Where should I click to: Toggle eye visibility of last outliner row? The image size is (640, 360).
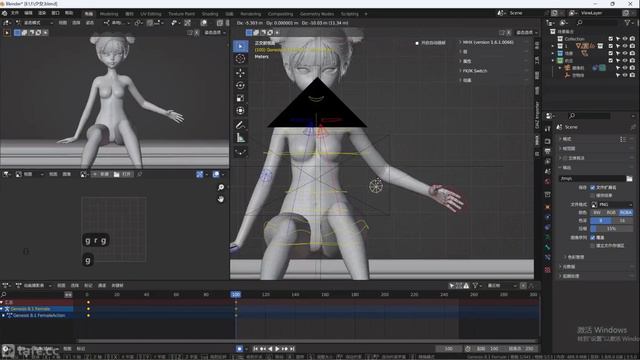tap(625, 75)
